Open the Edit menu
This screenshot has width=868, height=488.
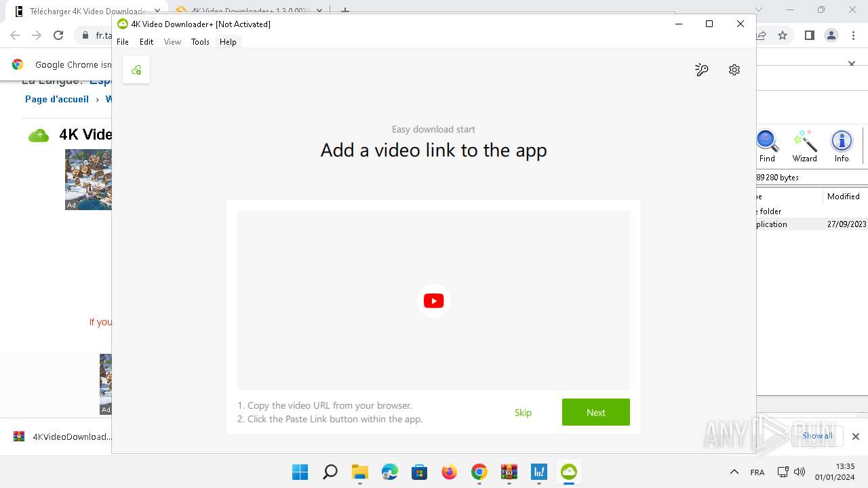pos(146,42)
